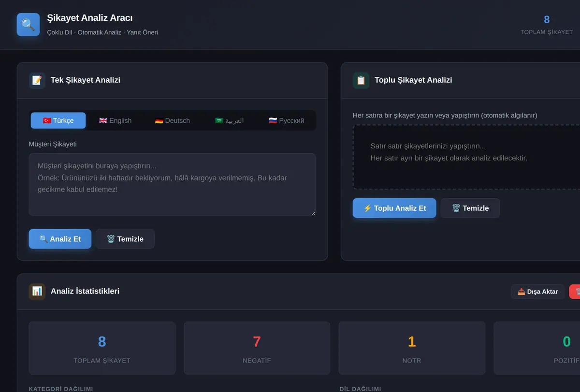
Task: Click the Tek Şikayet Analizi heading
Action: [86, 80]
